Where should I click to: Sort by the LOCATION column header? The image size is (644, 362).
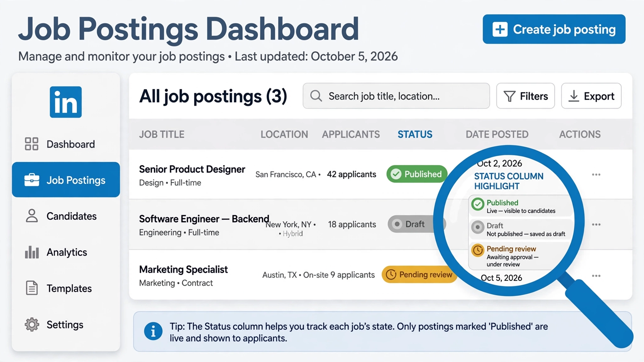tap(284, 134)
